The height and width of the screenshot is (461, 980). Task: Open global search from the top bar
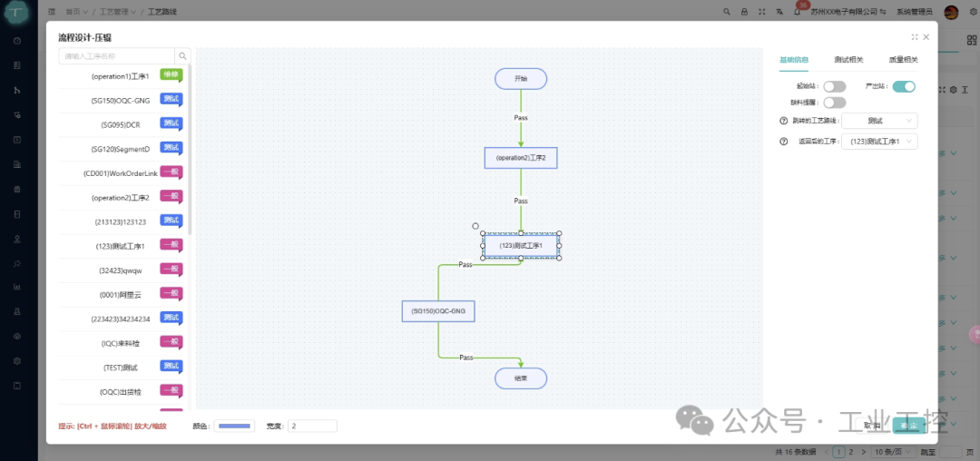[726, 12]
